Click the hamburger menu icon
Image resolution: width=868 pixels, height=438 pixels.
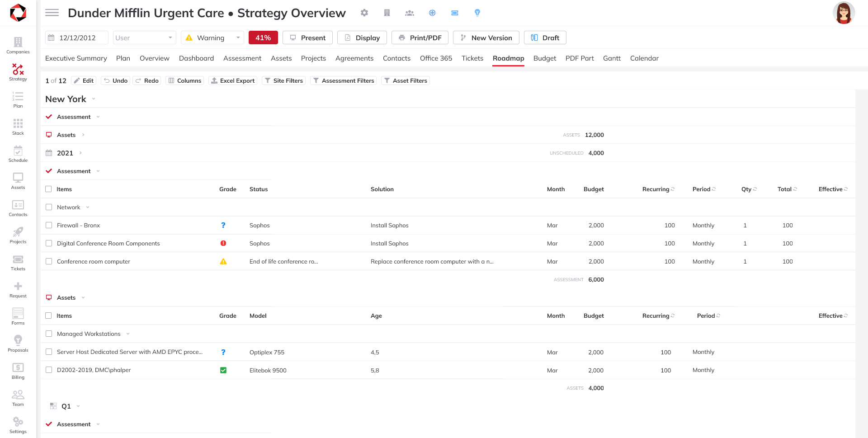(x=52, y=13)
